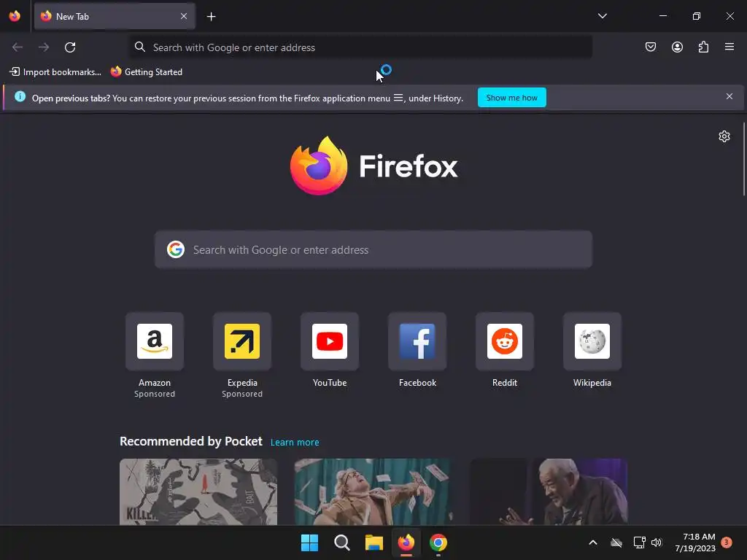The image size is (747, 560).
Task: Open the Firefox account icon
Action: (677, 47)
